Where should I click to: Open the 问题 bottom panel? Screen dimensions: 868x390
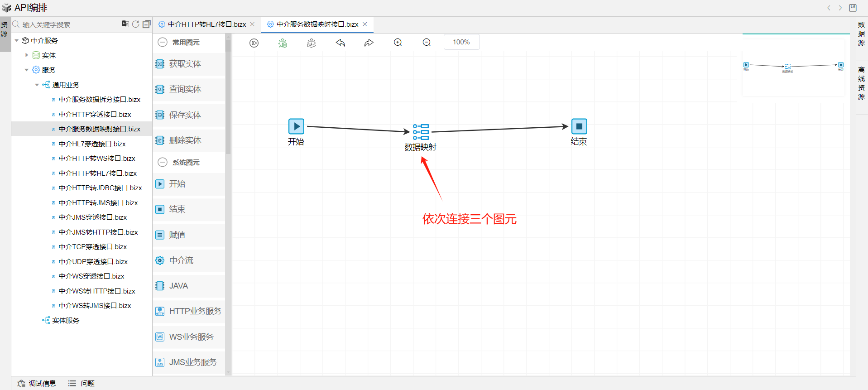click(82, 384)
